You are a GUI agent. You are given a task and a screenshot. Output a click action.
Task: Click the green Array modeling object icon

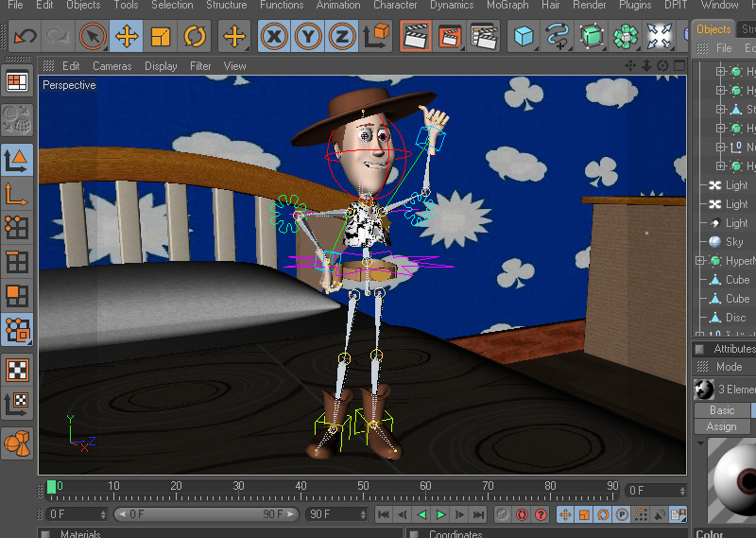(x=626, y=36)
